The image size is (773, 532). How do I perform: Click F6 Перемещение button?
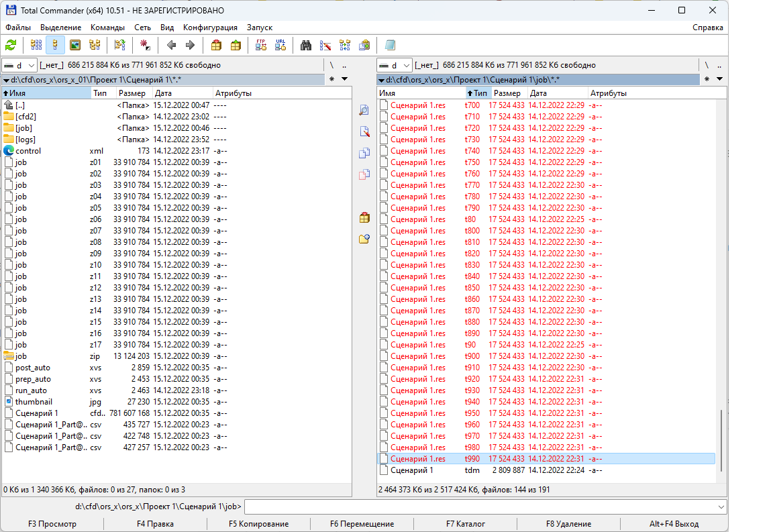[362, 524]
